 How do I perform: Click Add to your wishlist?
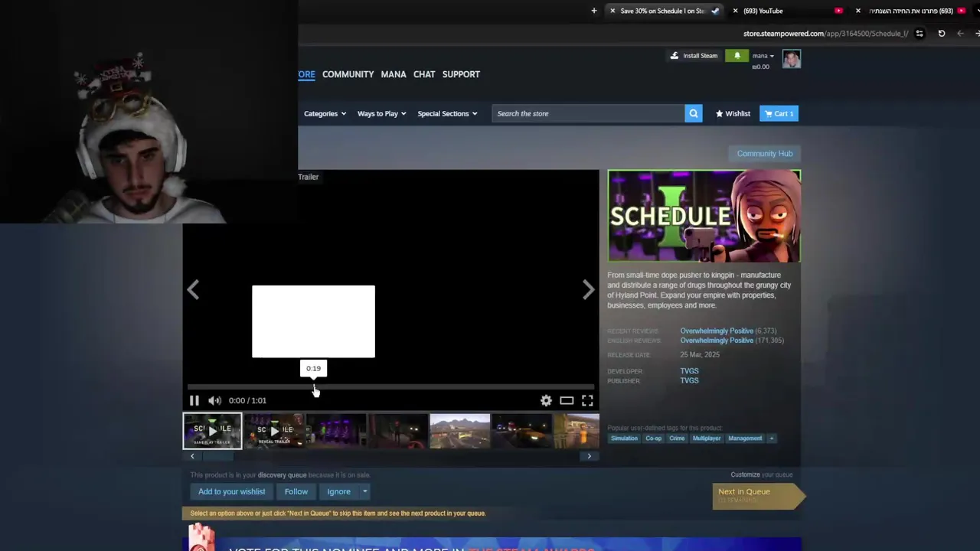click(x=231, y=491)
